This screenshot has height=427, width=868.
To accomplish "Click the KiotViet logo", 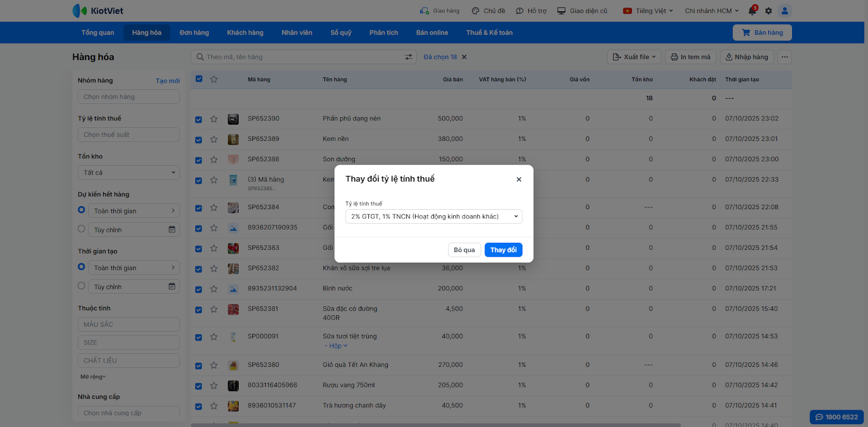I will click(x=98, y=11).
